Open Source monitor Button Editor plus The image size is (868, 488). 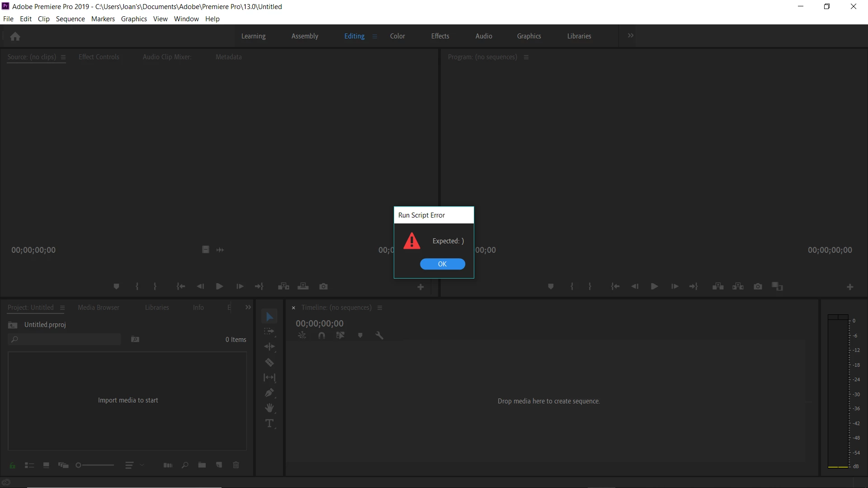click(420, 287)
